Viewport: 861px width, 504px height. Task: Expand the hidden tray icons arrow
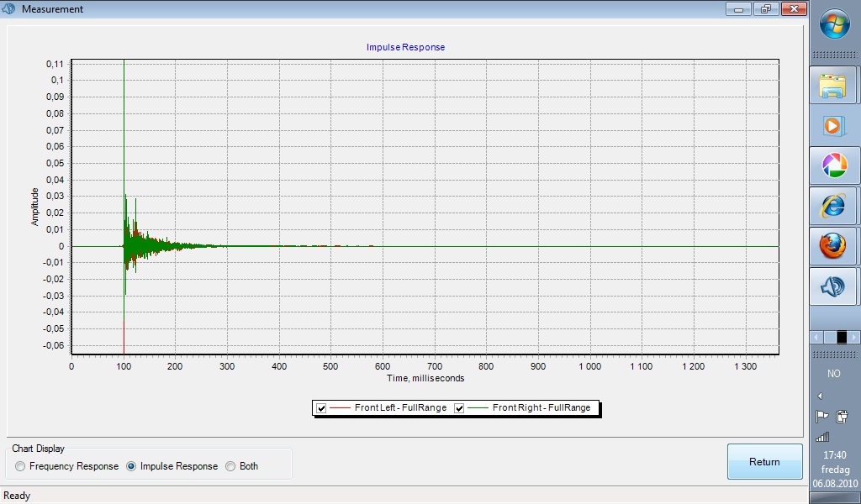coord(820,396)
